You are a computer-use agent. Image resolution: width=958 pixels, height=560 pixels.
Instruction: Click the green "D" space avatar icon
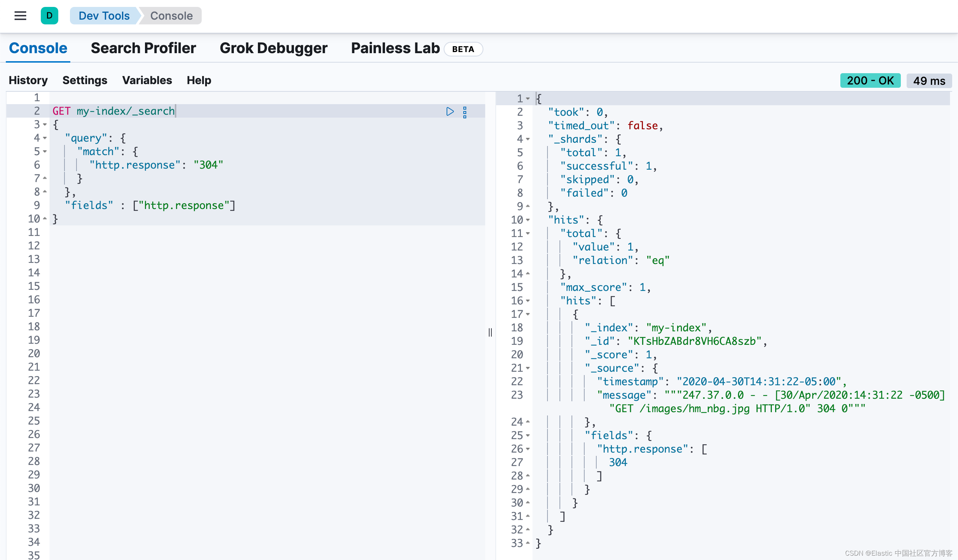50,16
